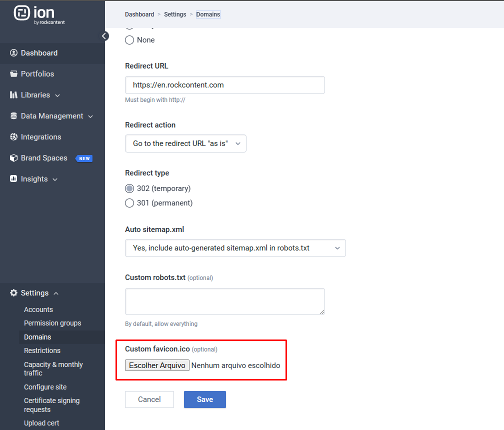The height and width of the screenshot is (430, 504).
Task: Open the Redirect action dropdown
Action: [185, 143]
